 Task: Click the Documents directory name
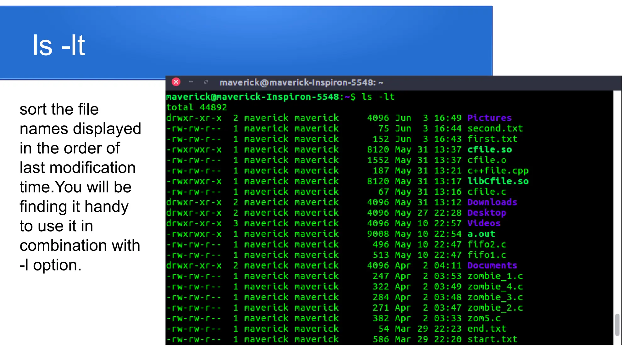pyautogui.click(x=492, y=266)
